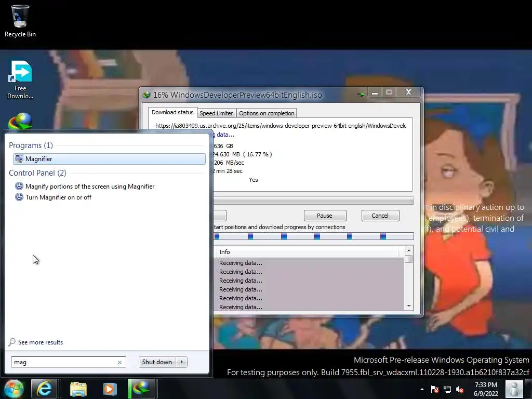Launch Magnifier from Programs results
The width and height of the screenshot is (532, 399).
coord(109,159)
